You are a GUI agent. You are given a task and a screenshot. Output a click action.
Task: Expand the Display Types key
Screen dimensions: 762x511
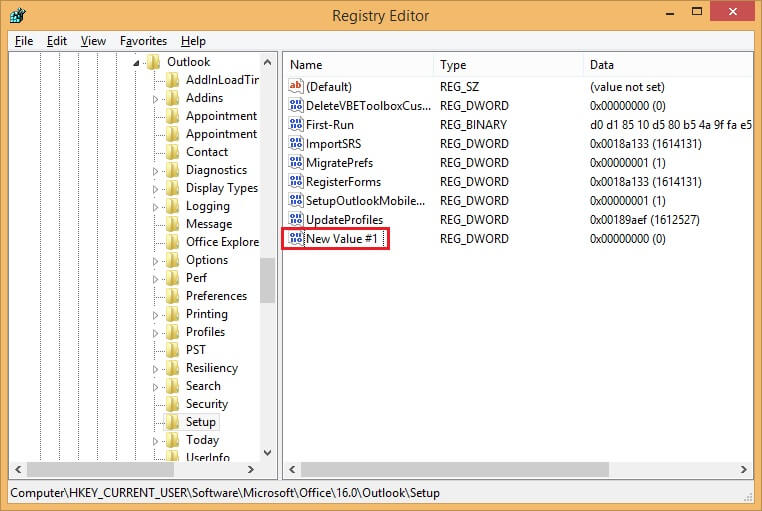point(155,189)
